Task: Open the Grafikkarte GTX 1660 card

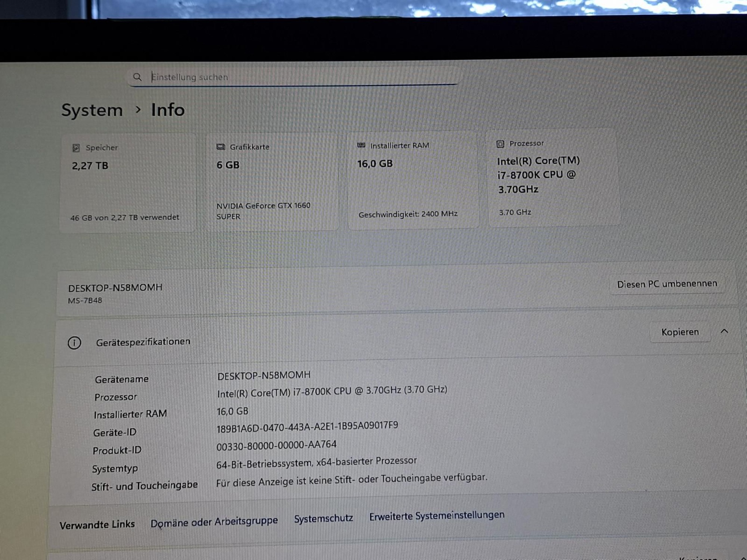Action: [x=272, y=181]
